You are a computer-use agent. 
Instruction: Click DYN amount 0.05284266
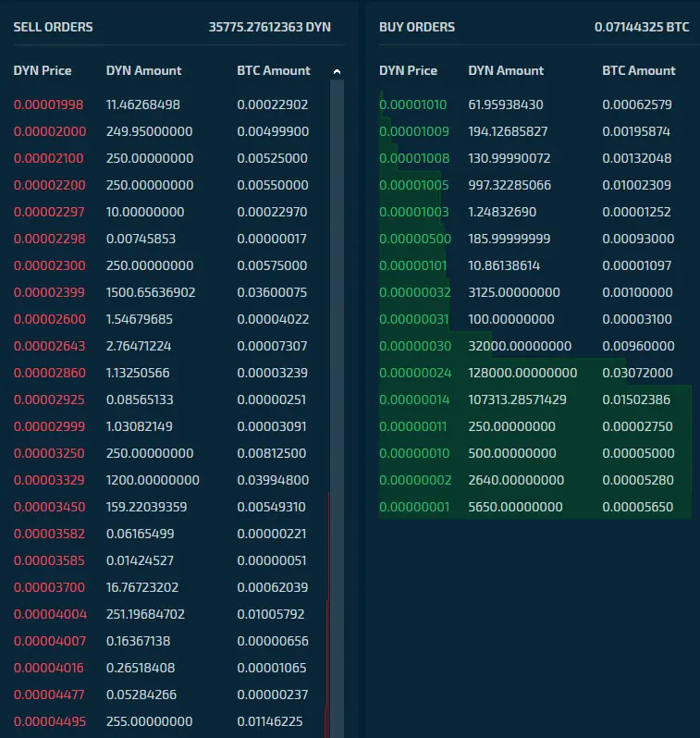point(141,695)
